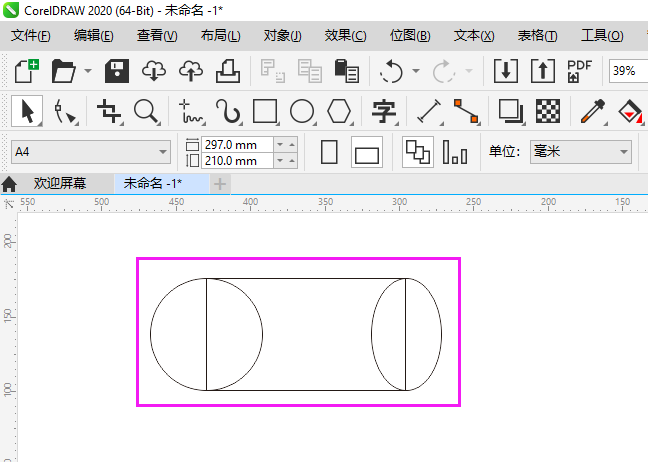Open the 布局(L) menu

click(x=220, y=36)
